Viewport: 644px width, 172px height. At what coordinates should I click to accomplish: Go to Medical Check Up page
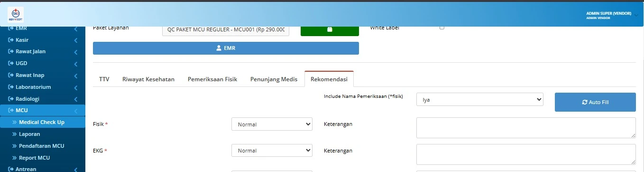point(43,122)
